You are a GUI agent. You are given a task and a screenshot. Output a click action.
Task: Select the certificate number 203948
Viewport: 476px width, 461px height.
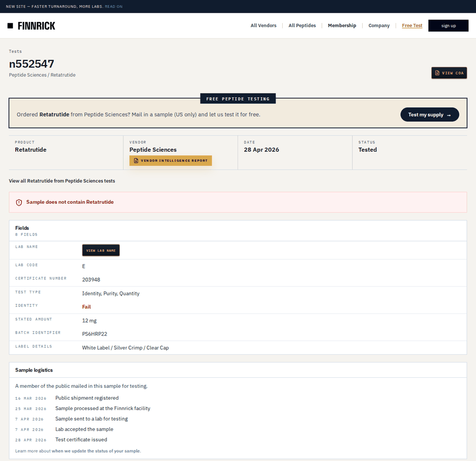pos(91,280)
